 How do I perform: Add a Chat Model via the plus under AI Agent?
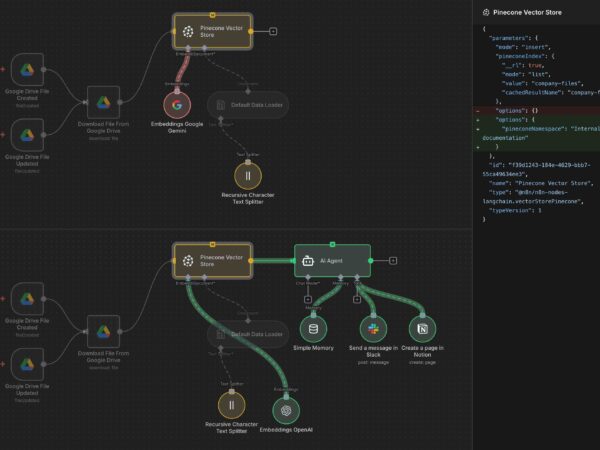pos(308,299)
